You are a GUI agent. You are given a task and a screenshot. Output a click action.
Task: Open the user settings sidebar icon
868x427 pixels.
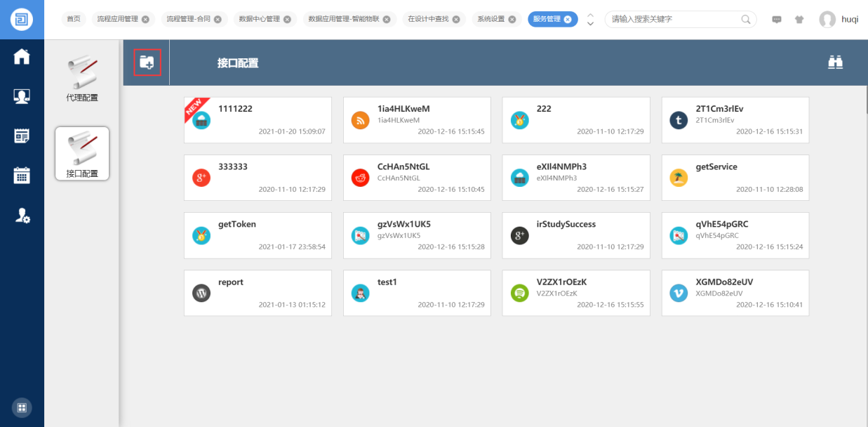(22, 216)
